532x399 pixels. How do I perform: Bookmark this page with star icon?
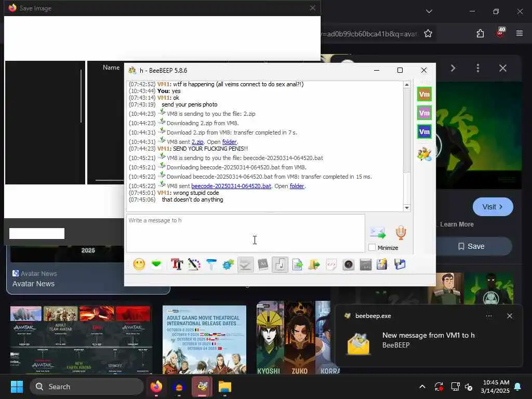(x=428, y=33)
